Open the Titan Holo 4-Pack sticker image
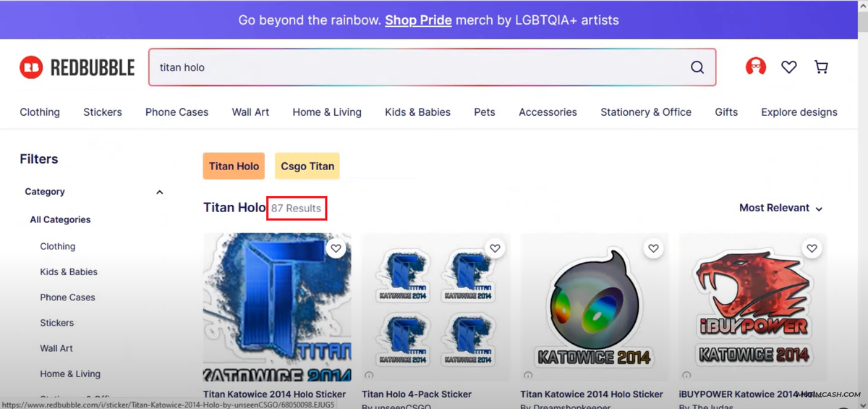This screenshot has width=868, height=409. click(436, 307)
